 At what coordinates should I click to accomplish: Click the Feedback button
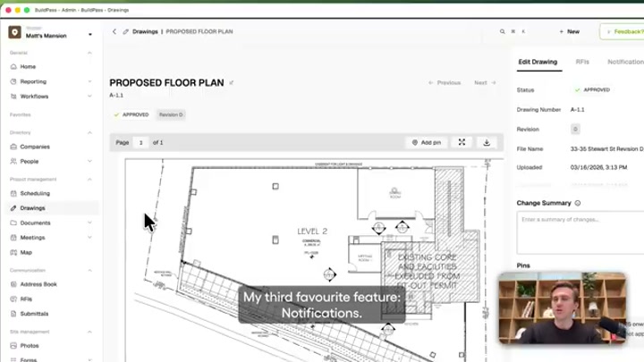pos(623,31)
